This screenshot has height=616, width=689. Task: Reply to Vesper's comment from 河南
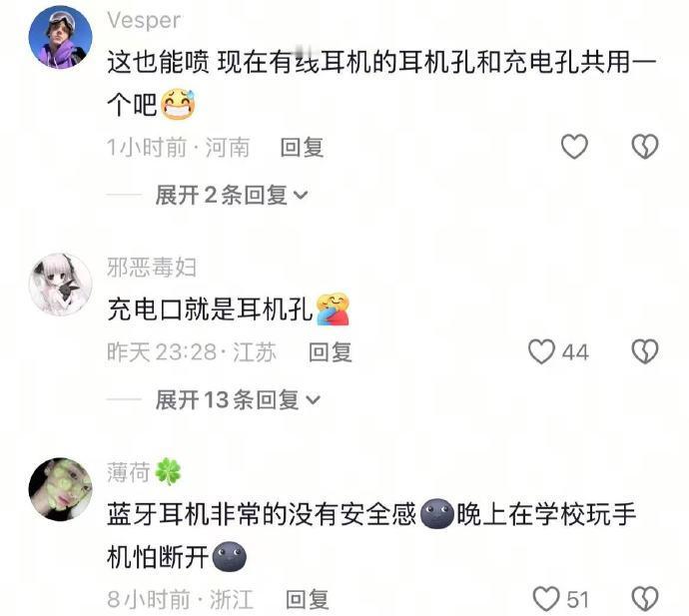click(x=302, y=147)
